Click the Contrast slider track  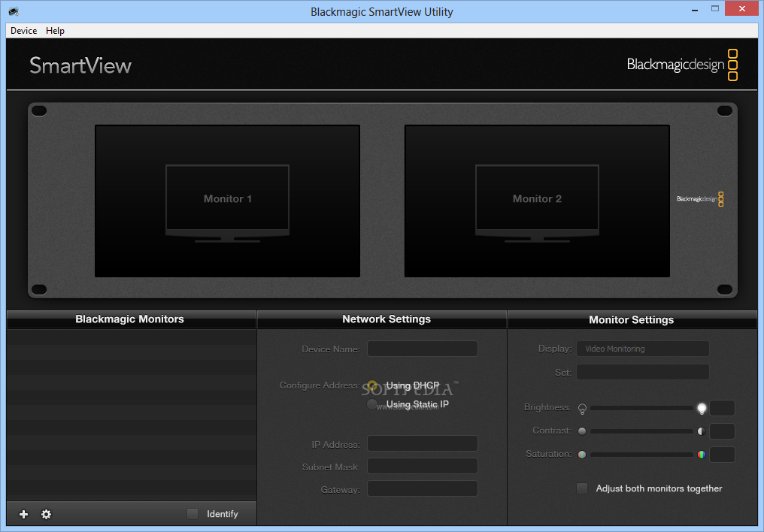[x=641, y=431]
